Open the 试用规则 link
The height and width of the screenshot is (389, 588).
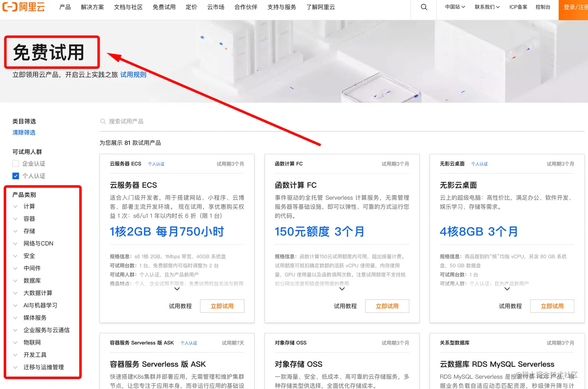[x=133, y=75]
